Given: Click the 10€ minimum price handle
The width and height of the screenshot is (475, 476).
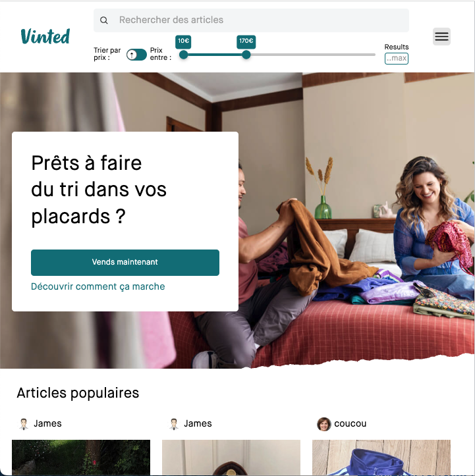Looking at the screenshot, I should [x=183, y=55].
